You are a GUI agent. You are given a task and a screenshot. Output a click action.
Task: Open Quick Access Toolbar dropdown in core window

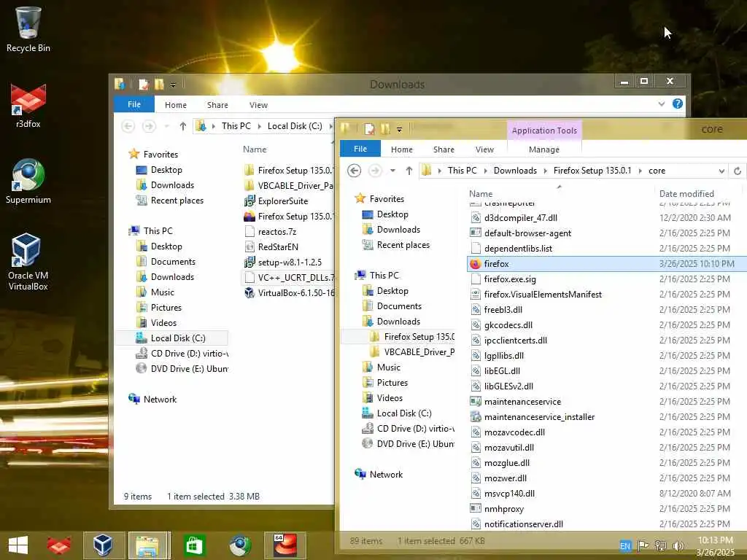(x=399, y=130)
